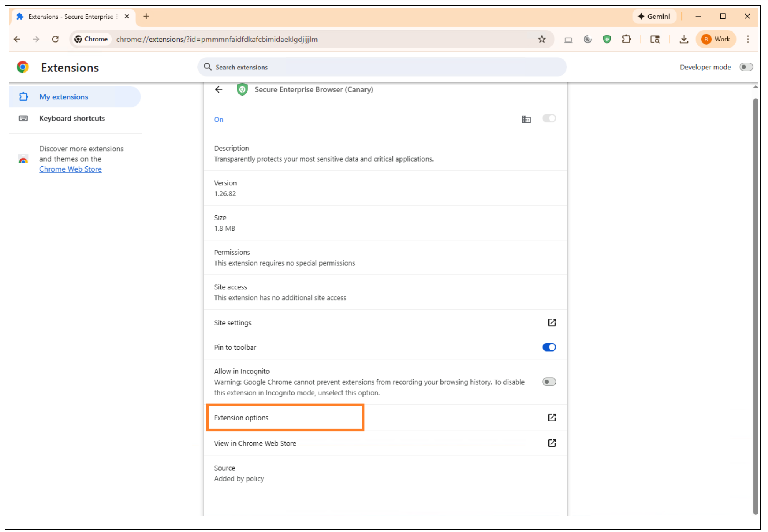Screen dimensions: 768x532
Task: Bookmark this page with the star icon
Action: pyautogui.click(x=542, y=39)
